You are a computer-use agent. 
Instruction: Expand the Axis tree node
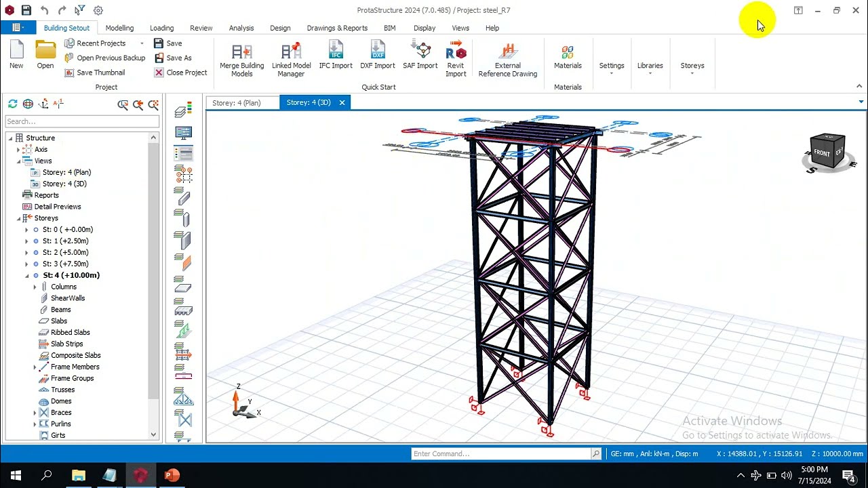point(19,150)
